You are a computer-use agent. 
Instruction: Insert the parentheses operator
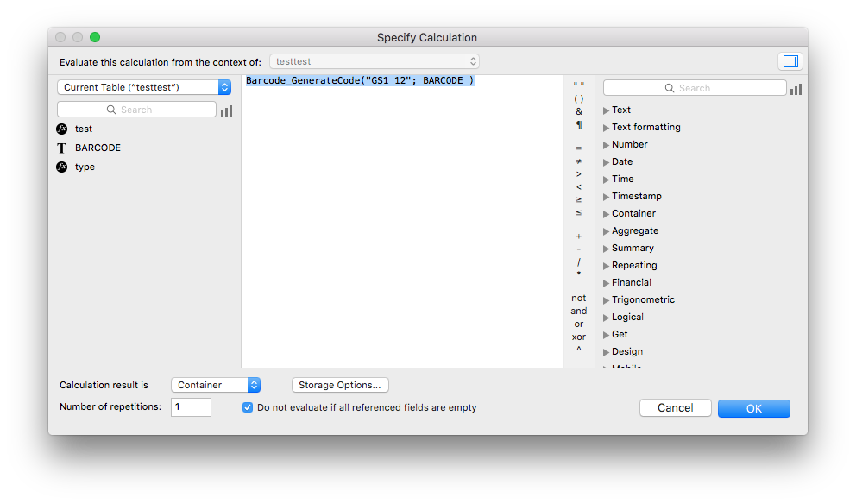coord(578,98)
